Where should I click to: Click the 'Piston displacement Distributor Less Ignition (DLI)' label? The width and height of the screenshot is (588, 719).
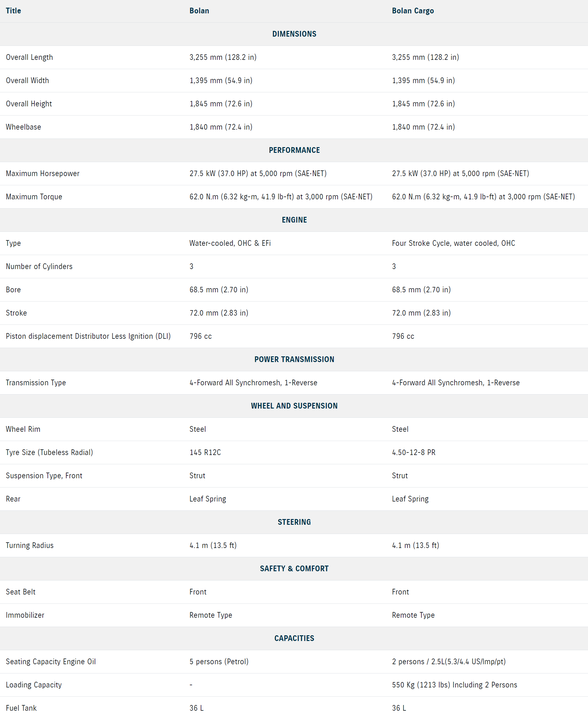(x=88, y=336)
